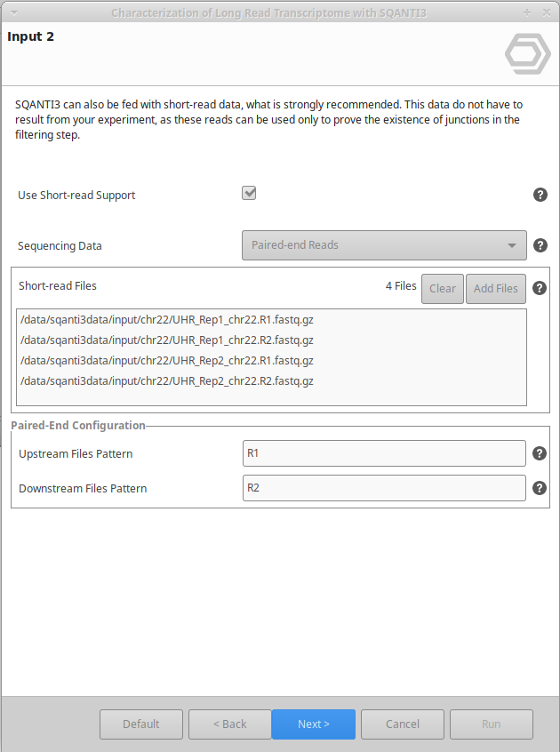Click the Upstream Files Pattern text field
Screen dimensions: 560x752
click(384, 453)
